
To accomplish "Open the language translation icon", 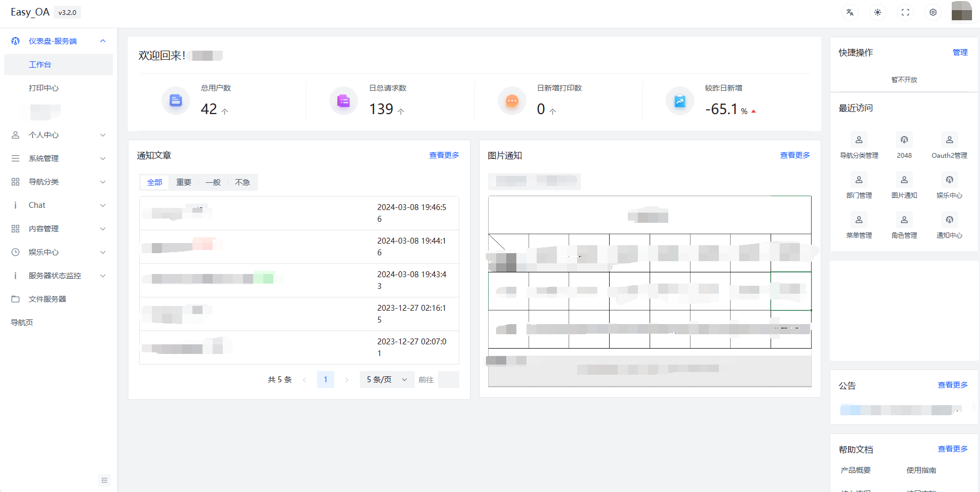I will tap(850, 12).
